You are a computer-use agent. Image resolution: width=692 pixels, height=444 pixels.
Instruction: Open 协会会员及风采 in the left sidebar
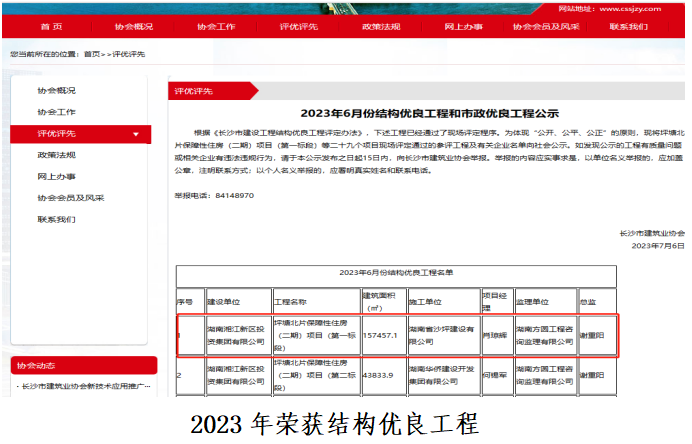(x=70, y=197)
